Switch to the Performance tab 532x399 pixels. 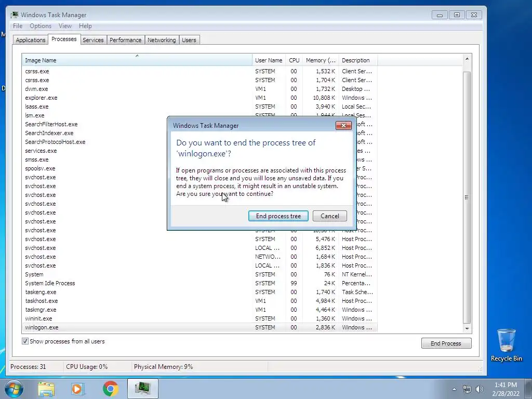coord(126,40)
